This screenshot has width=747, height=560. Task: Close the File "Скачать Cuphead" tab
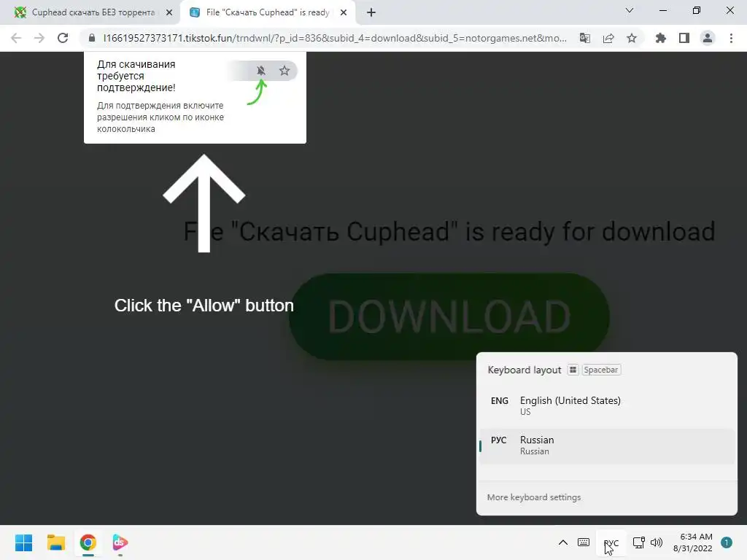344,12
